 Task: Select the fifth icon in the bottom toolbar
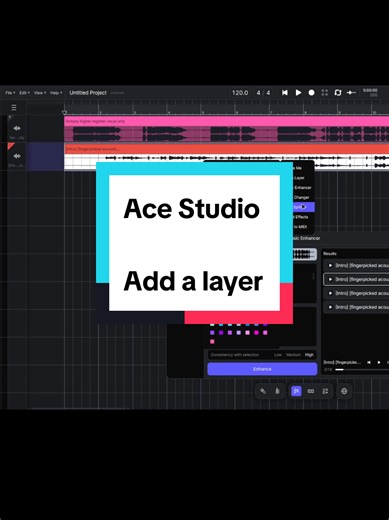click(x=325, y=391)
